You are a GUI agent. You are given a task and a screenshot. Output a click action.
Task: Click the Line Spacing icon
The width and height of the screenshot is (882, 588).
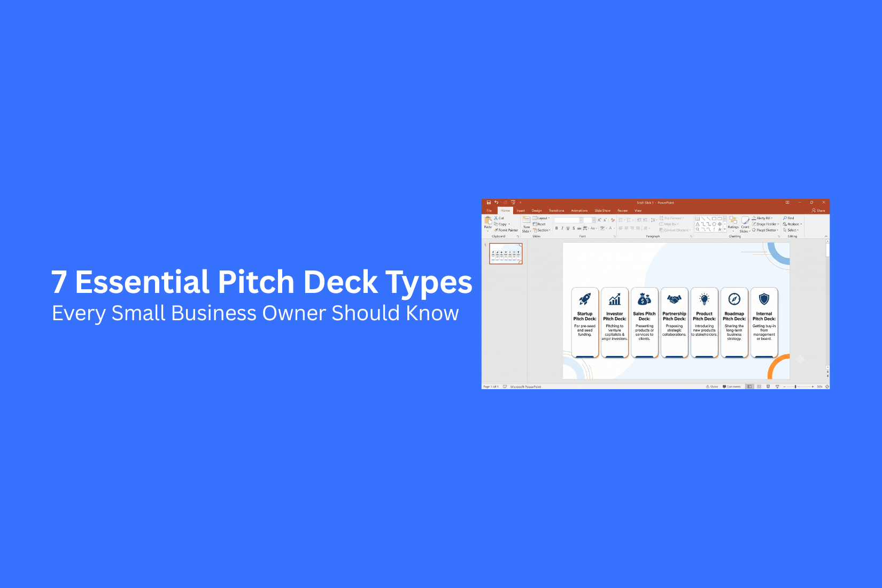point(653,220)
